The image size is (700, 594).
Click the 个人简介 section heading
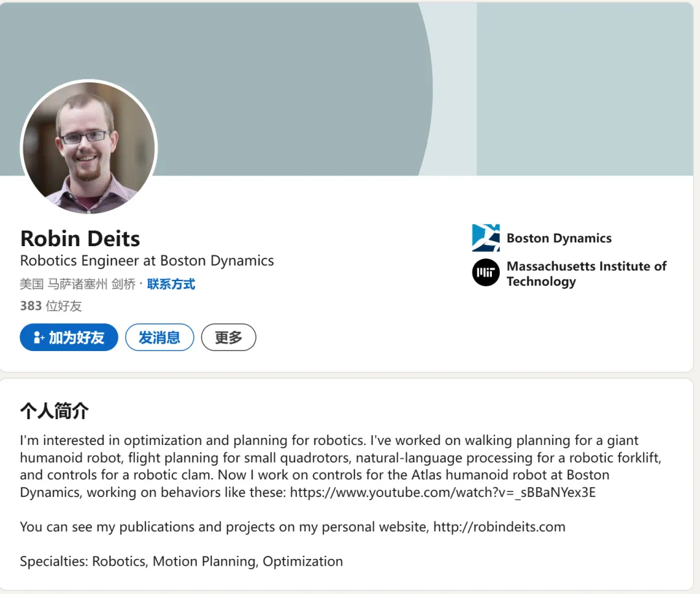point(54,411)
